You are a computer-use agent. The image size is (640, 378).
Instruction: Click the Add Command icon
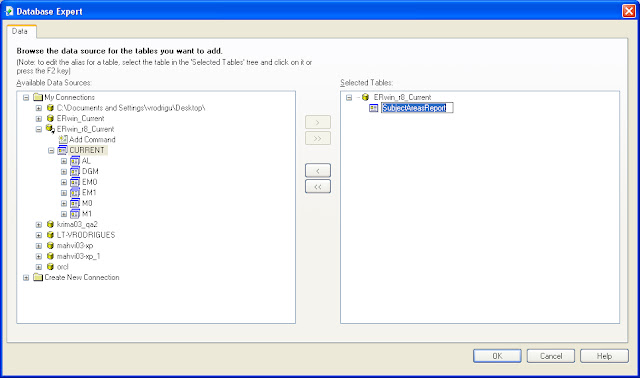click(x=63, y=140)
